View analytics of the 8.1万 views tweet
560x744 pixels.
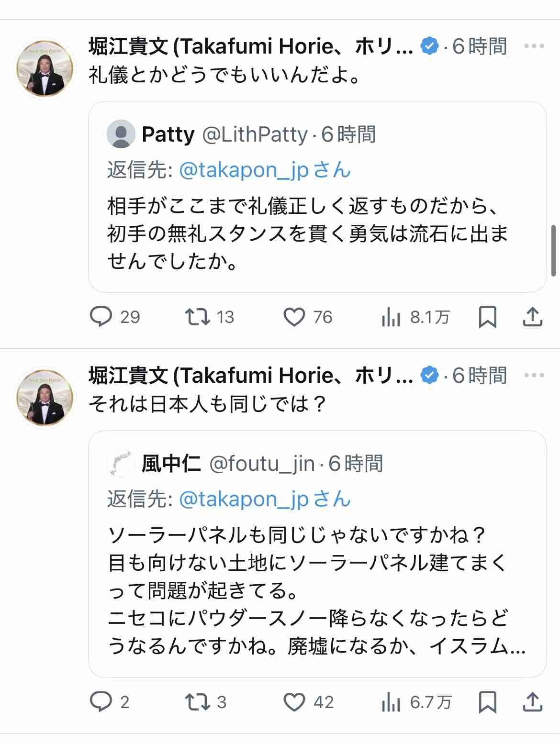pyautogui.click(x=391, y=317)
